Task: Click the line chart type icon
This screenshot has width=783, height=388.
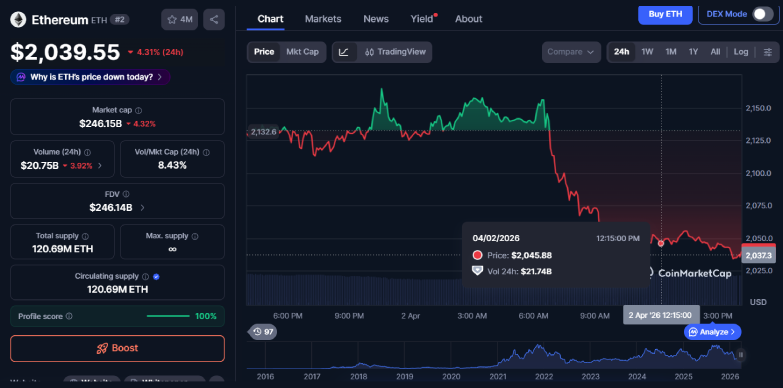Action: 344,52
